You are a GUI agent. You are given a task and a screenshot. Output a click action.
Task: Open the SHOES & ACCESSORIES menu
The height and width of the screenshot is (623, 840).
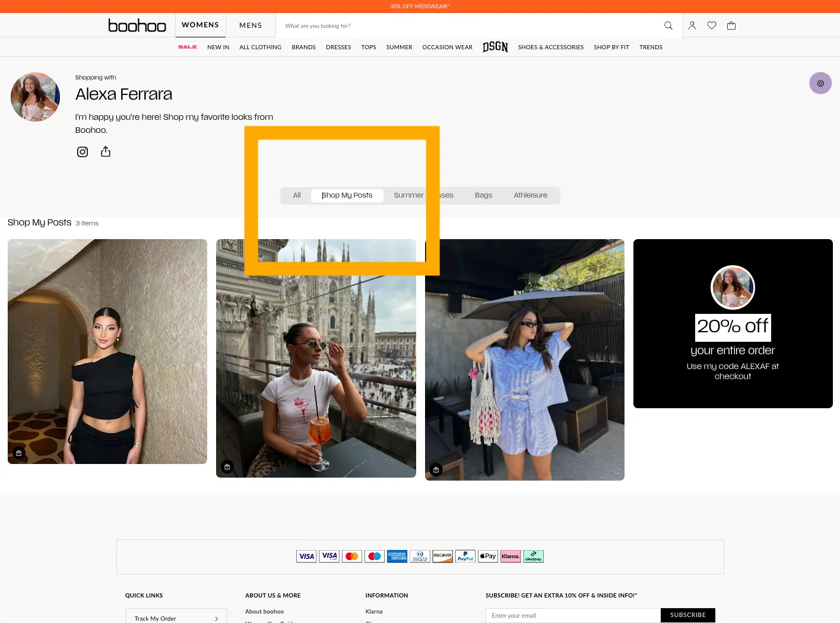click(x=551, y=47)
